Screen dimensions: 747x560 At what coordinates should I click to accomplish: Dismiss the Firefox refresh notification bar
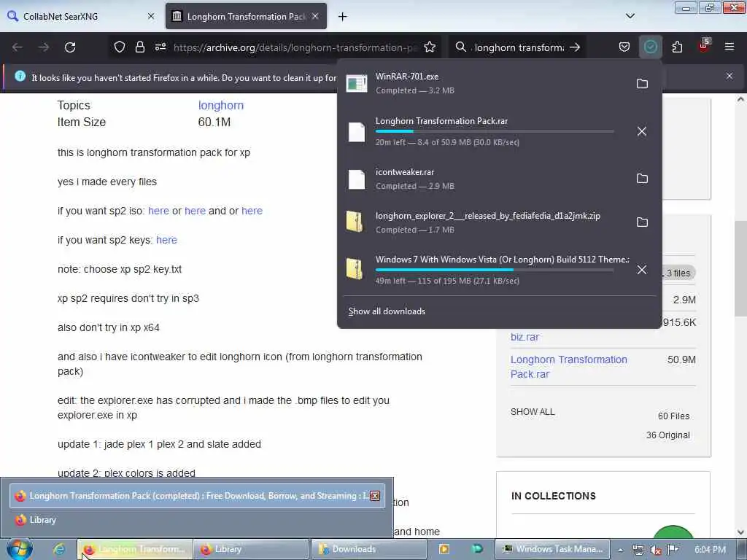[729, 76]
